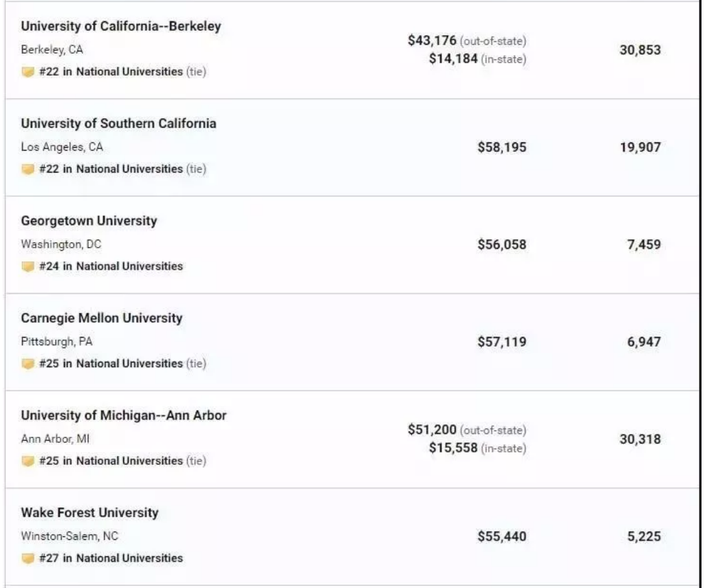This screenshot has height=588, width=707.
Task: Open the University of California--Berkeley link
Action: (x=121, y=26)
